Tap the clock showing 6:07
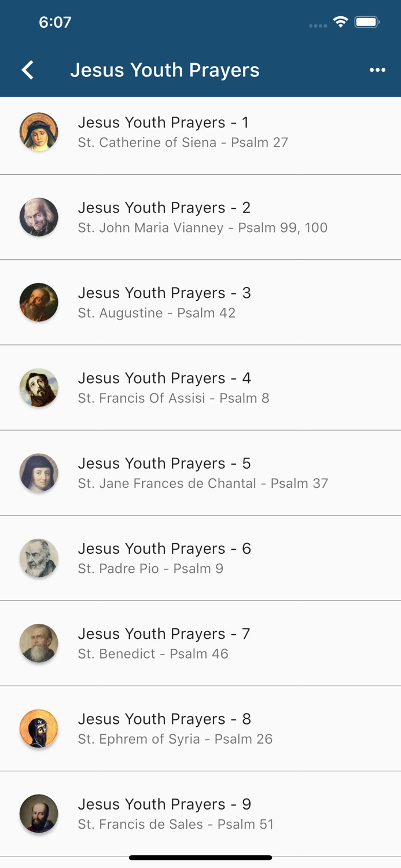 (56, 22)
